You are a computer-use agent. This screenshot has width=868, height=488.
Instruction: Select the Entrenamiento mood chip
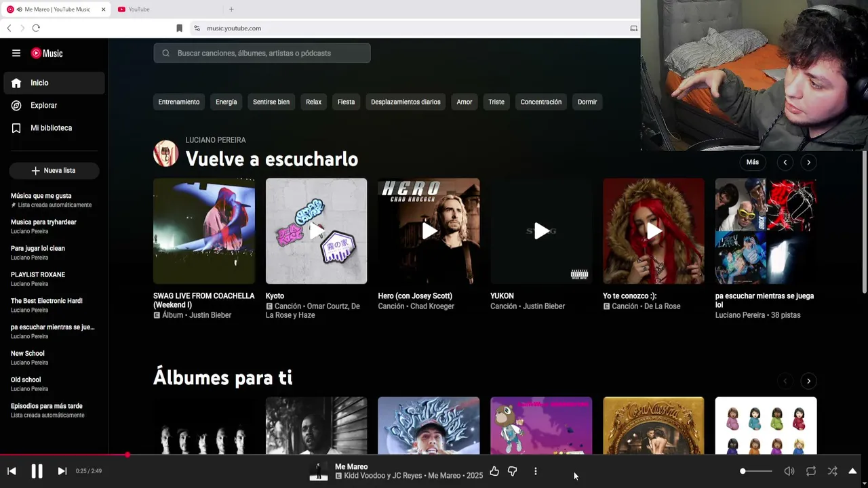[179, 102]
